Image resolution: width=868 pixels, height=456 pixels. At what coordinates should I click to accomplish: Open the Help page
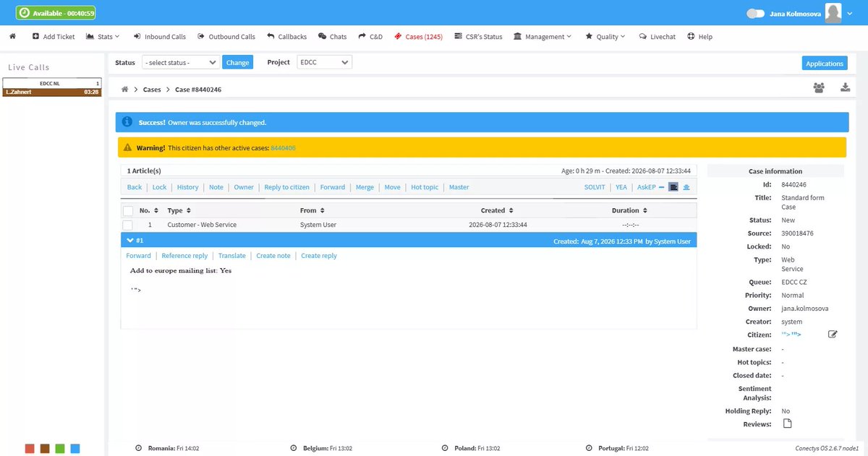(699, 36)
